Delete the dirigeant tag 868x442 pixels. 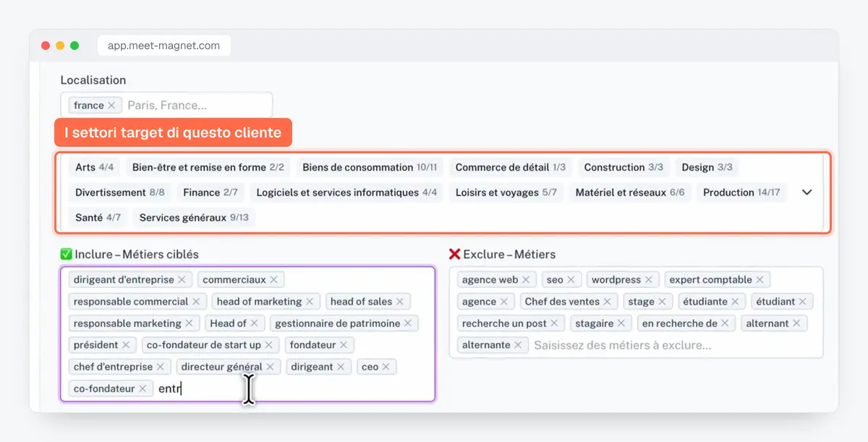pyautogui.click(x=341, y=367)
